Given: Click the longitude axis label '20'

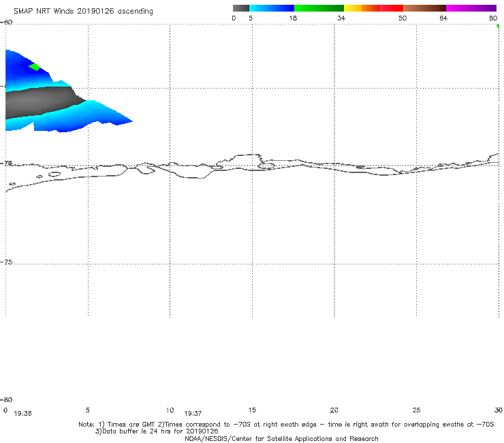Looking at the screenshot, I should click(x=334, y=410).
